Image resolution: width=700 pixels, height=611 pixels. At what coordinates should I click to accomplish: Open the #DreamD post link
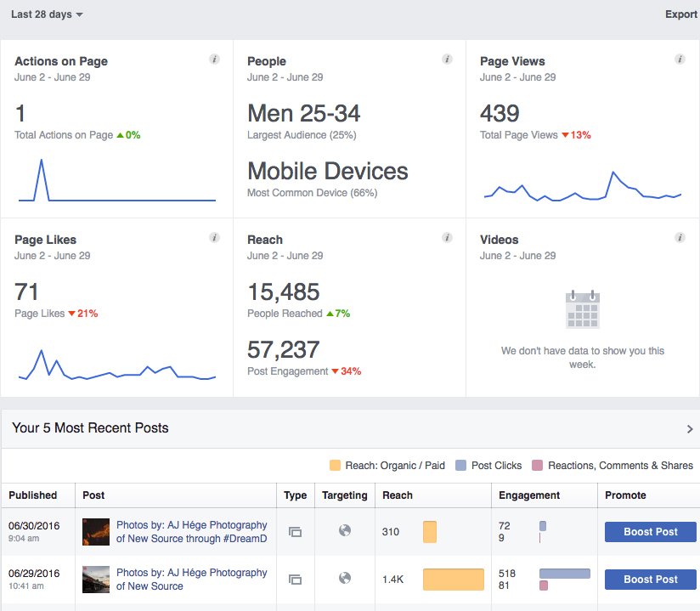pos(191,531)
